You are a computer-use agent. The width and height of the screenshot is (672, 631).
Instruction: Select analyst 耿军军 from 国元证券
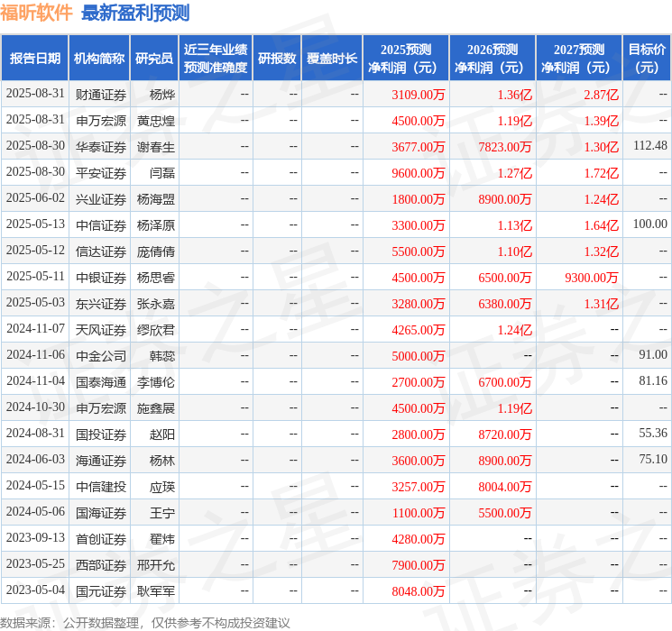(x=155, y=591)
